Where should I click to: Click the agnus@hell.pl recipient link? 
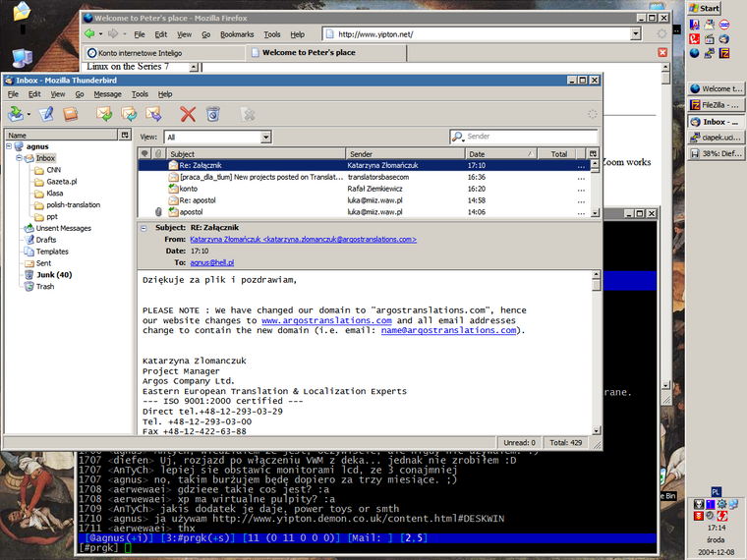point(212,263)
